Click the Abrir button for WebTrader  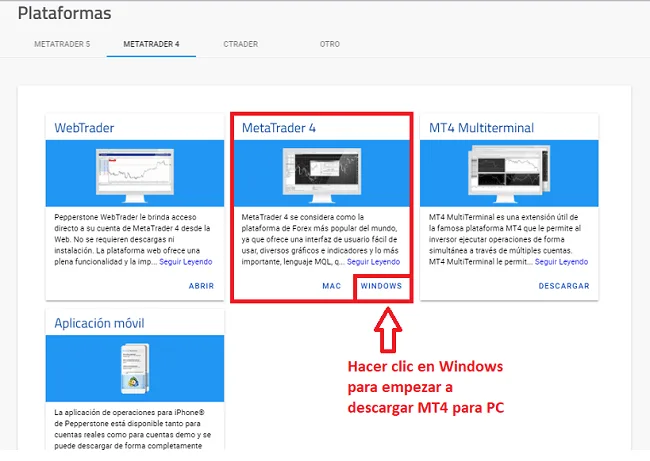click(201, 286)
